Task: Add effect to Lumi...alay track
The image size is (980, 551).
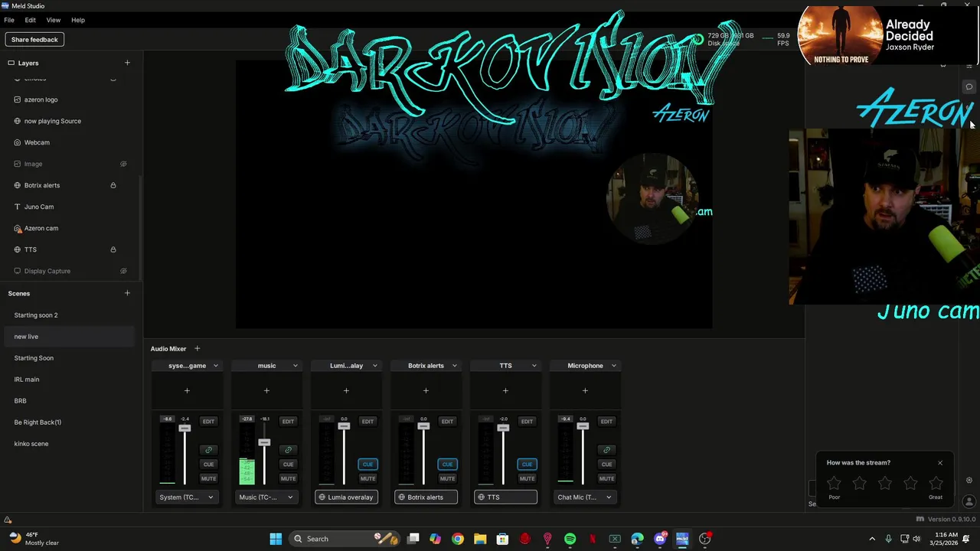Action: tap(346, 391)
